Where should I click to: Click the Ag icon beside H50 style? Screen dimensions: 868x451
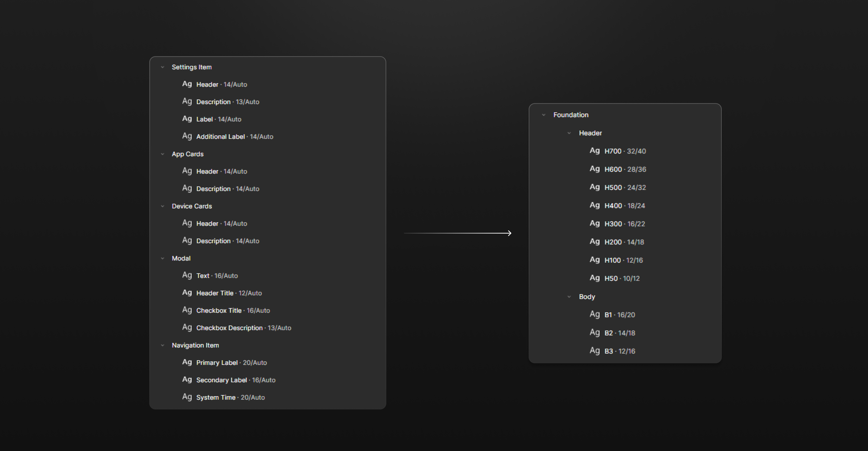(594, 278)
